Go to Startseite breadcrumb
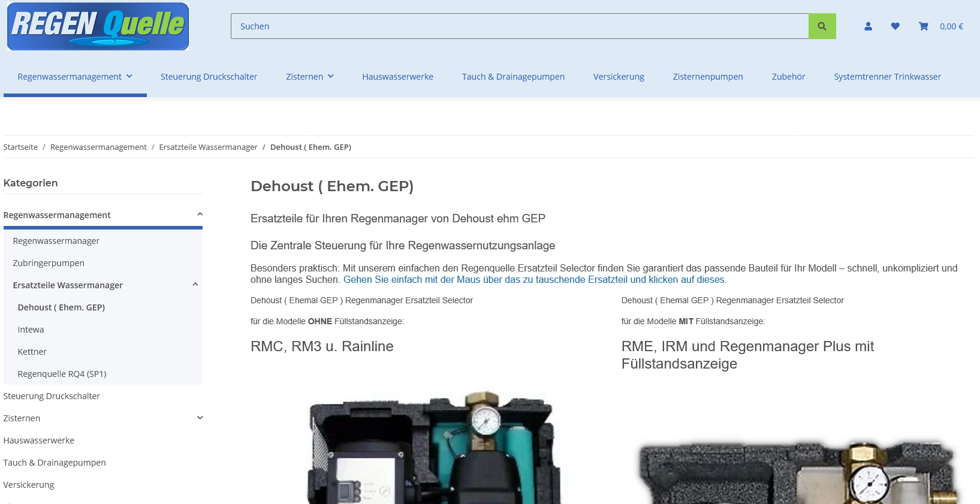 [20, 147]
